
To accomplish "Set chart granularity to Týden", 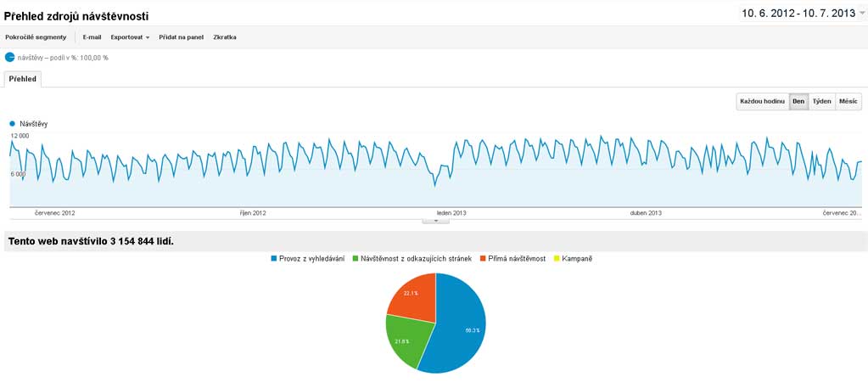I will pyautogui.click(x=821, y=101).
